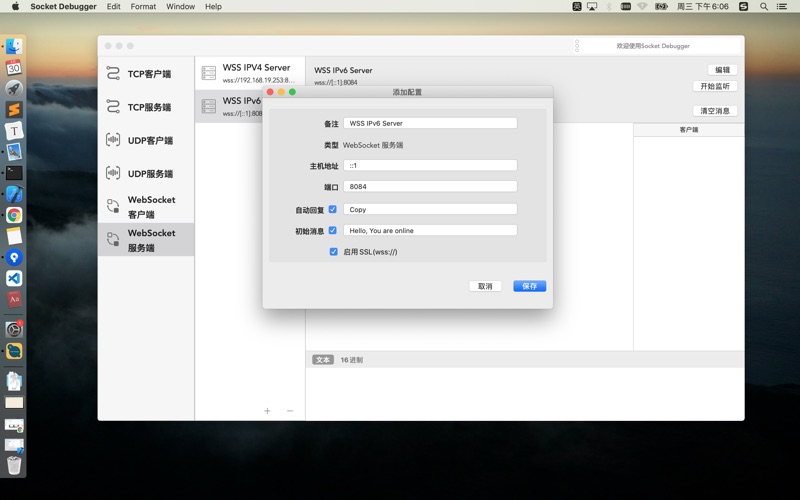Click the three-circle icon beside welcome banner

(577, 46)
